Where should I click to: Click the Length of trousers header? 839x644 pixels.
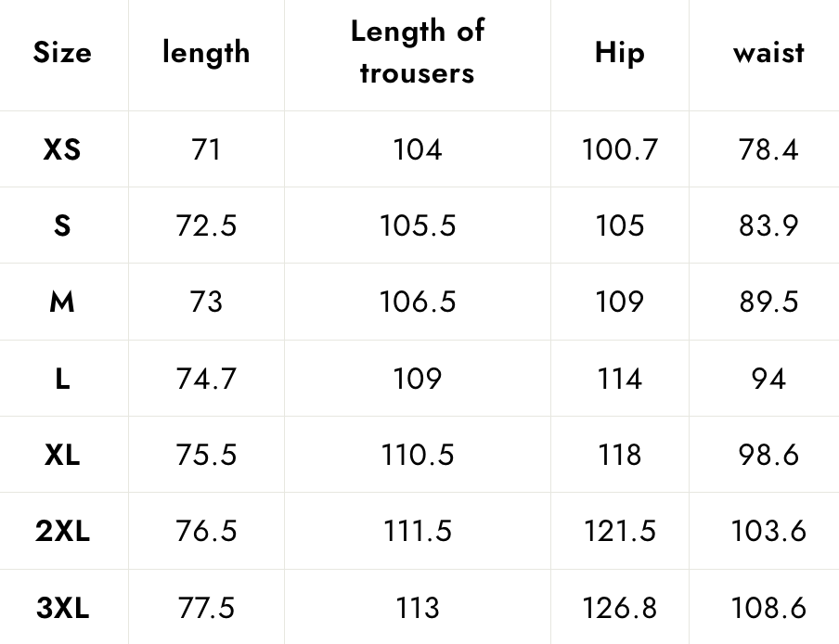(x=418, y=52)
